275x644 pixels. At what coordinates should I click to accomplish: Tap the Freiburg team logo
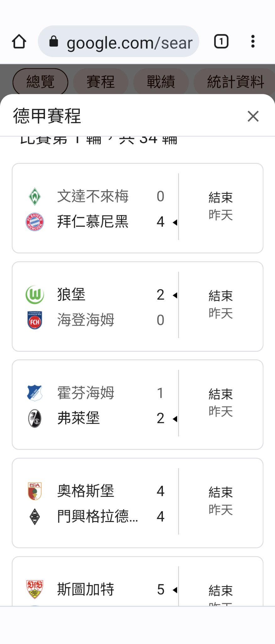(35, 419)
